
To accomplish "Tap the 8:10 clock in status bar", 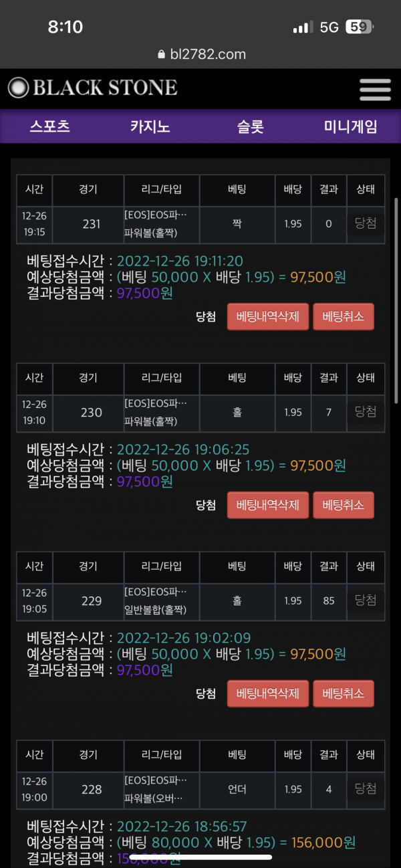I will click(x=65, y=27).
